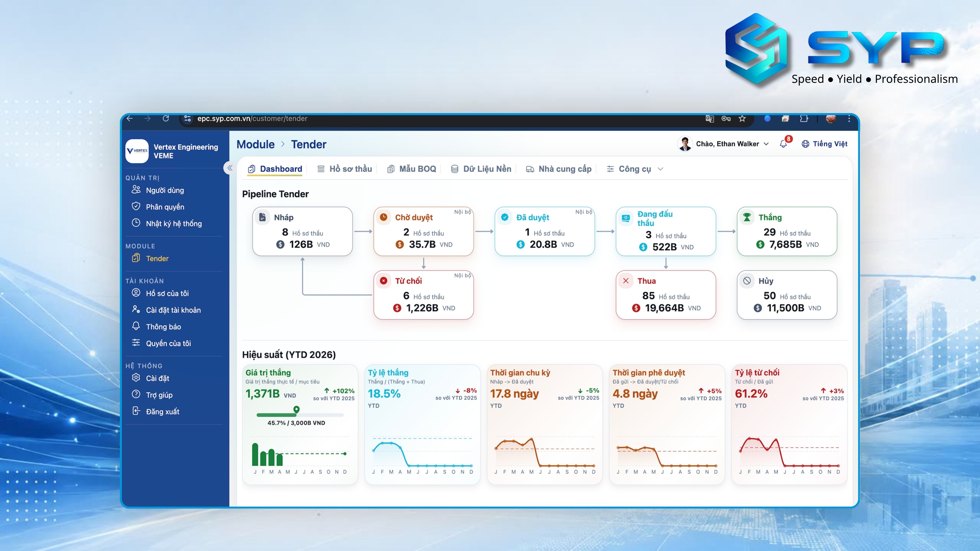Open the Nhà cung cấp tab
Image resolution: width=980 pixels, height=551 pixels.
[559, 169]
